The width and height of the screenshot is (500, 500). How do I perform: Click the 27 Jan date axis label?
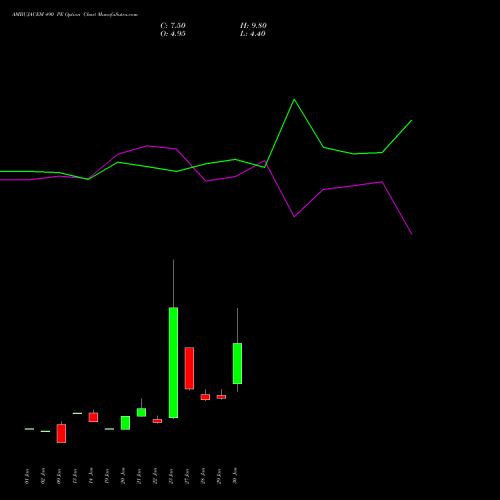(187, 476)
